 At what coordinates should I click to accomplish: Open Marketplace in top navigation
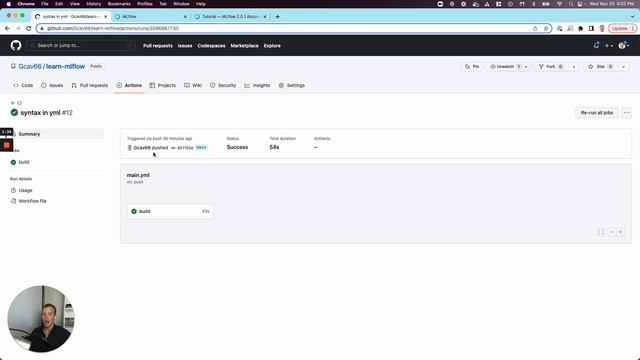[x=244, y=46]
